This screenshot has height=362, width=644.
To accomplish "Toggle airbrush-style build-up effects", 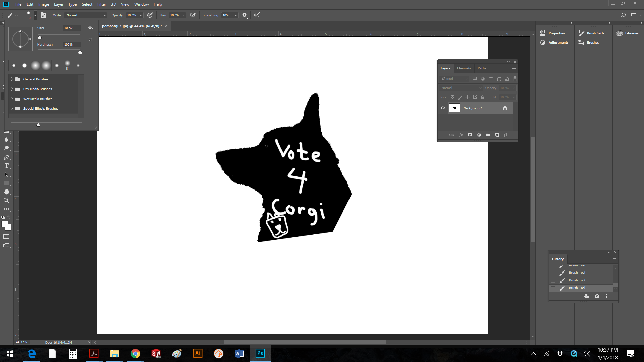I will click(193, 15).
